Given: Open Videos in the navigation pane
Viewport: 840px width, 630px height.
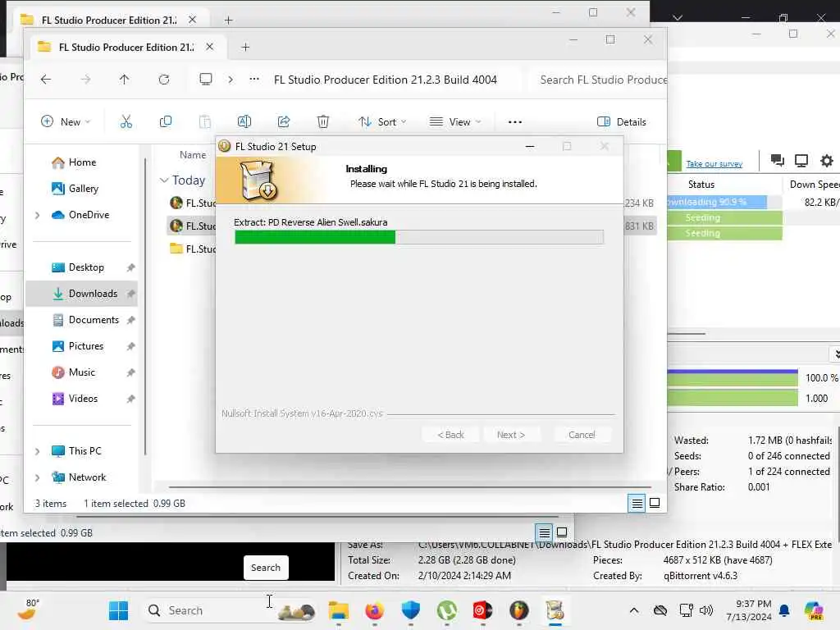Looking at the screenshot, I should click(81, 399).
